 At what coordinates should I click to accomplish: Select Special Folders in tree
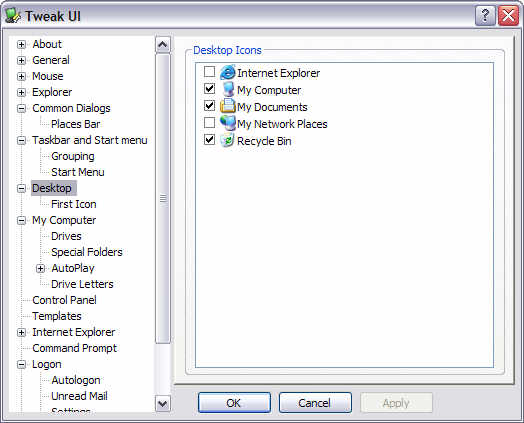(x=87, y=252)
